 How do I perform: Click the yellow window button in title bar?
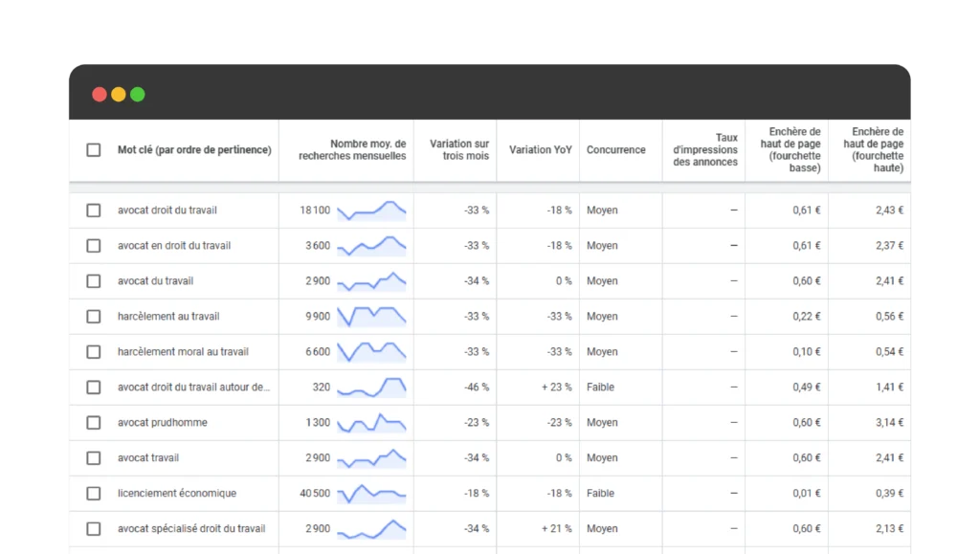(119, 94)
